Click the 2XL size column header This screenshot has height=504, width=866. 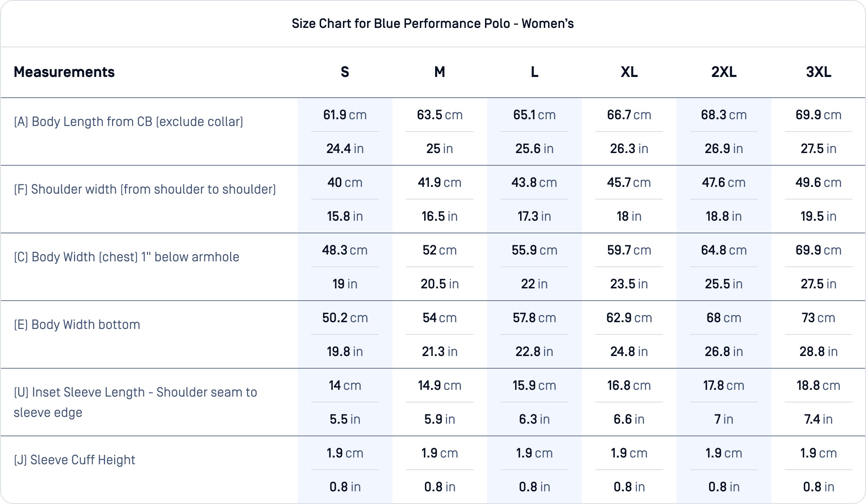click(x=723, y=72)
